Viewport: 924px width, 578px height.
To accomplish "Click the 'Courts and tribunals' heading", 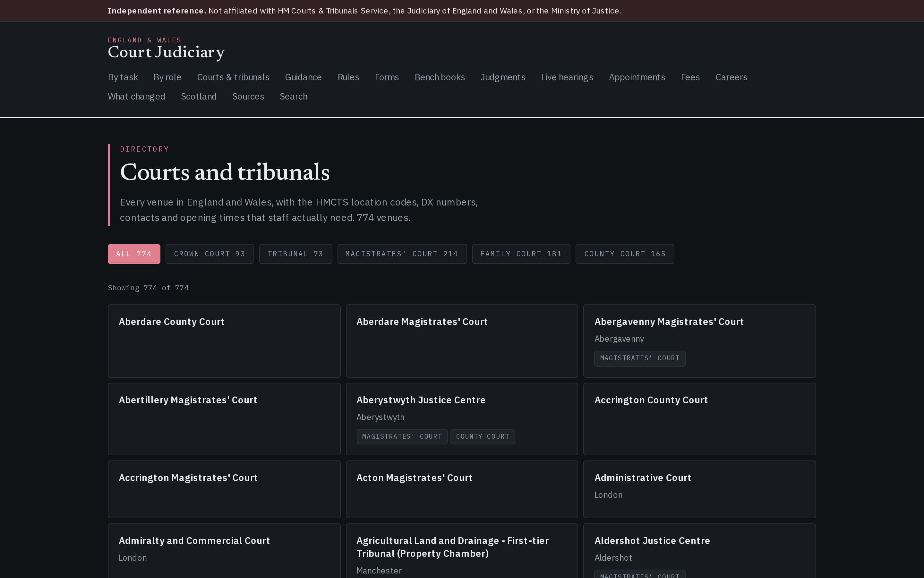I will (225, 172).
